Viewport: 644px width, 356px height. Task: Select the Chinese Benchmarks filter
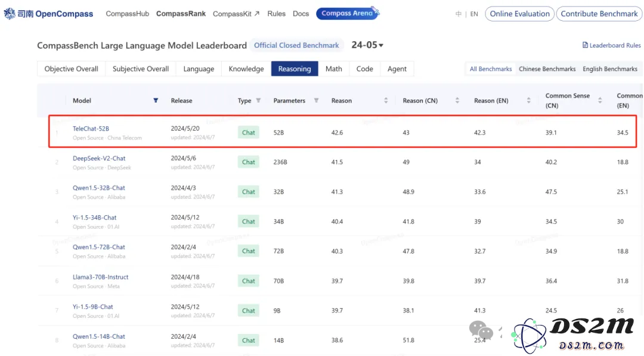click(x=547, y=69)
